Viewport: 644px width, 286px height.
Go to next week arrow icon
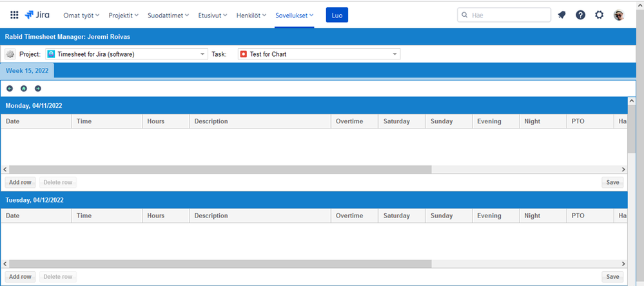[38, 88]
